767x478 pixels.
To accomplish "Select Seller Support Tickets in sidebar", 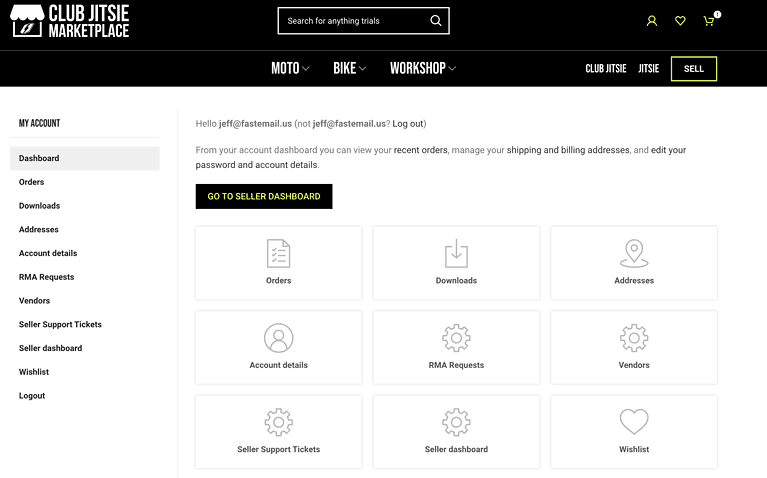I will 60,324.
